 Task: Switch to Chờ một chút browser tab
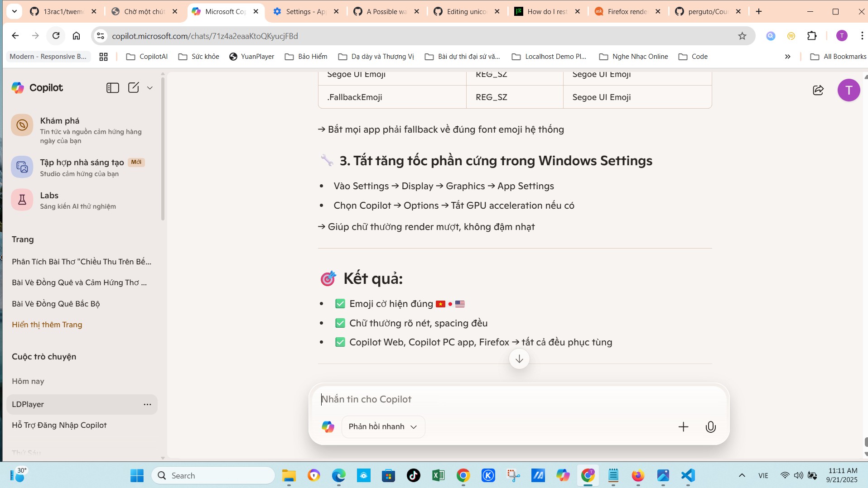(x=144, y=11)
